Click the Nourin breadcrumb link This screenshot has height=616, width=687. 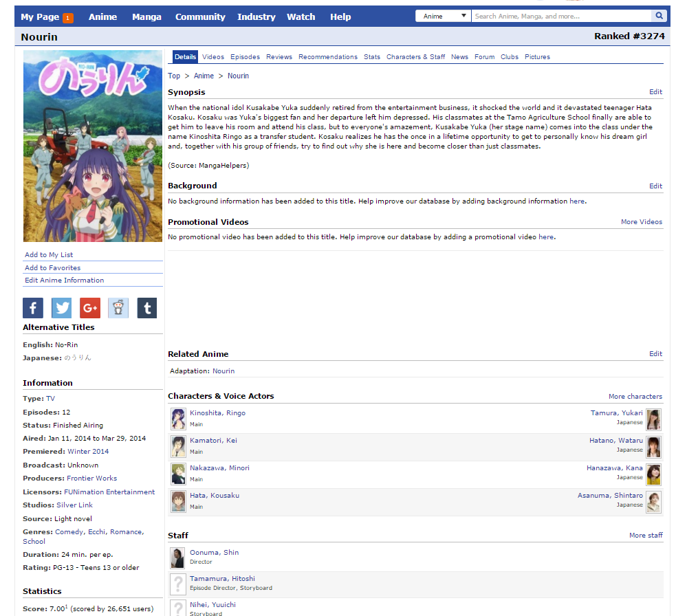pos(238,76)
